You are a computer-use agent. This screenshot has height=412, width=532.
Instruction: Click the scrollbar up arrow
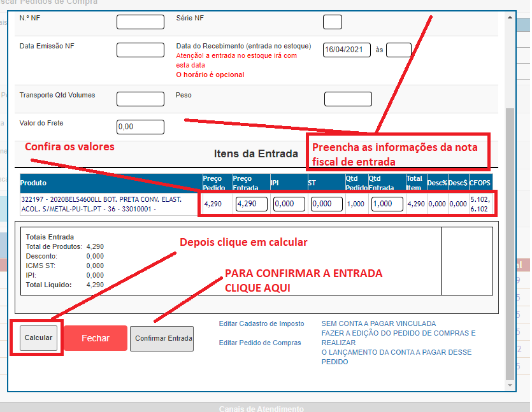click(x=510, y=17)
